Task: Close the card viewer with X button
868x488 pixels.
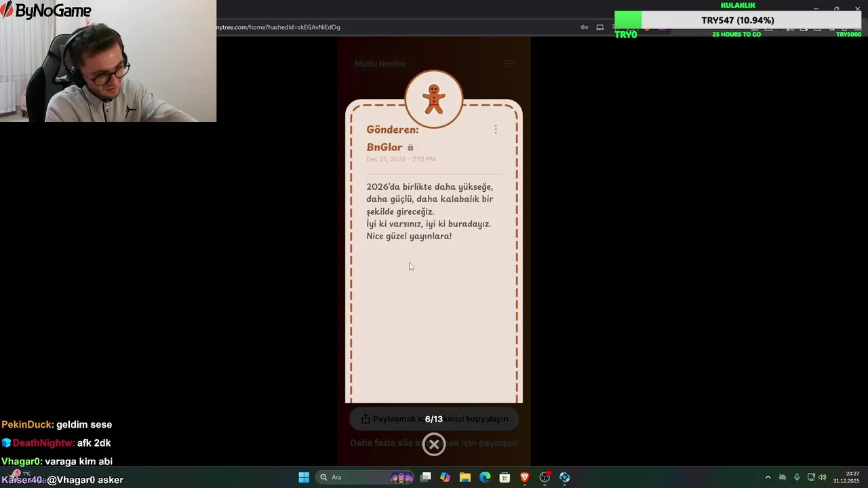Action: pos(434,444)
